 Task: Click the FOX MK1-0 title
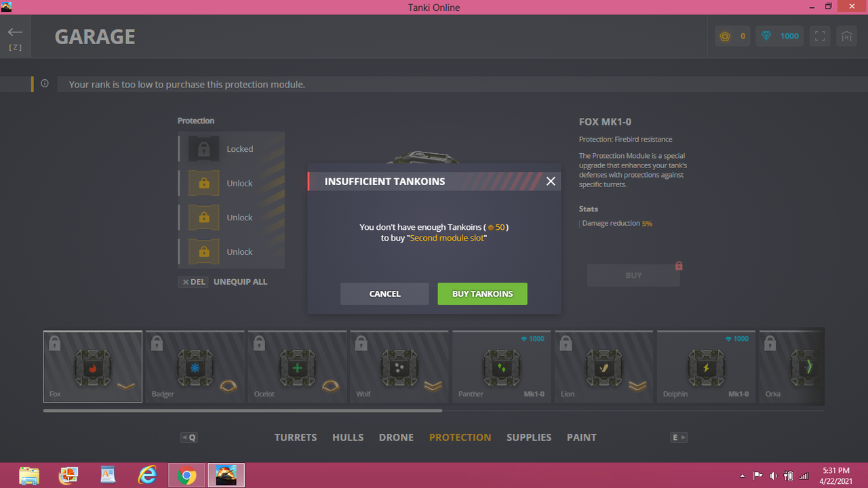pyautogui.click(x=605, y=122)
